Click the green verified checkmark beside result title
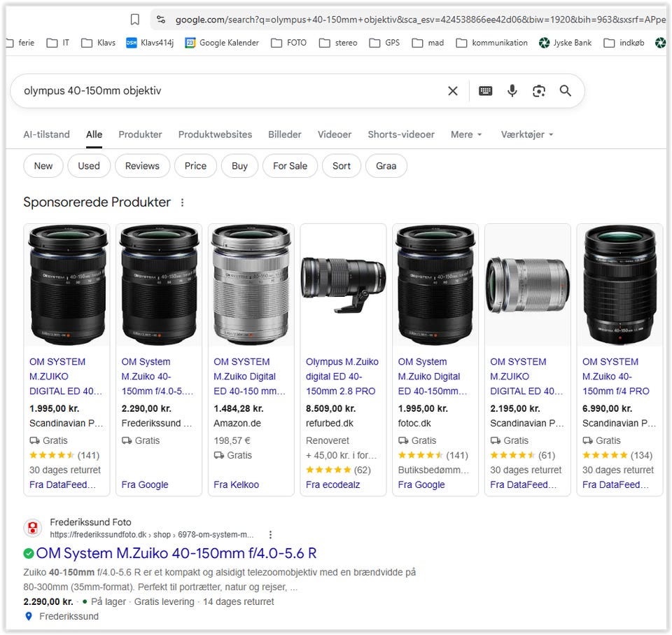Viewport: 672px width, 635px height. (29, 554)
